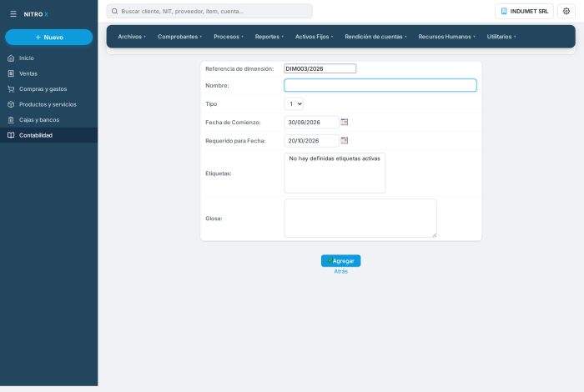Click the Ventas sidebar icon
The image size is (584, 392).
tap(11, 73)
